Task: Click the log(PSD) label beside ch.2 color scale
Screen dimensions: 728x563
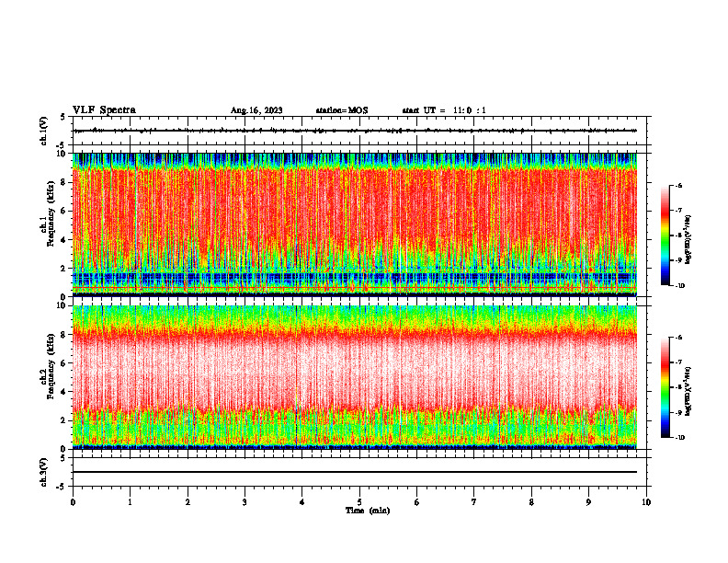Action: (x=689, y=391)
